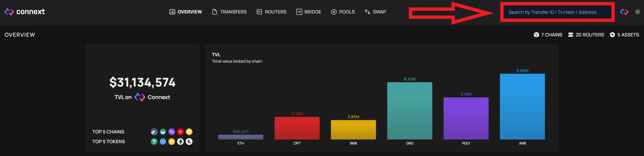Click the red OPT bar
Image resolution: width=644 pixels, height=156 pixels.
click(x=297, y=128)
